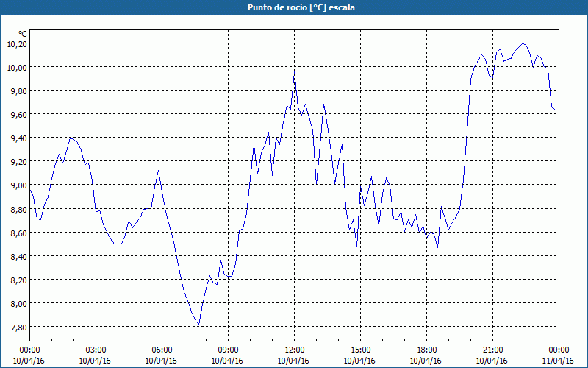Select the 10/04/16 date under 06:00

(161, 361)
